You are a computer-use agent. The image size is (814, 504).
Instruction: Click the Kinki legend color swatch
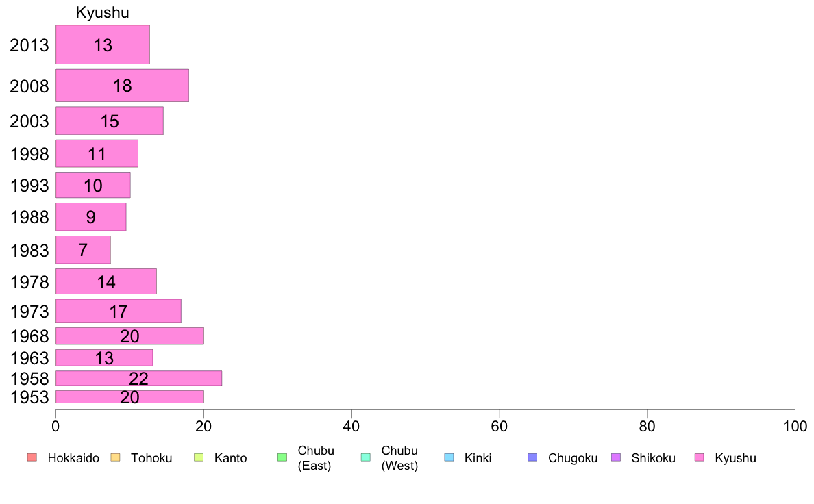click(449, 457)
